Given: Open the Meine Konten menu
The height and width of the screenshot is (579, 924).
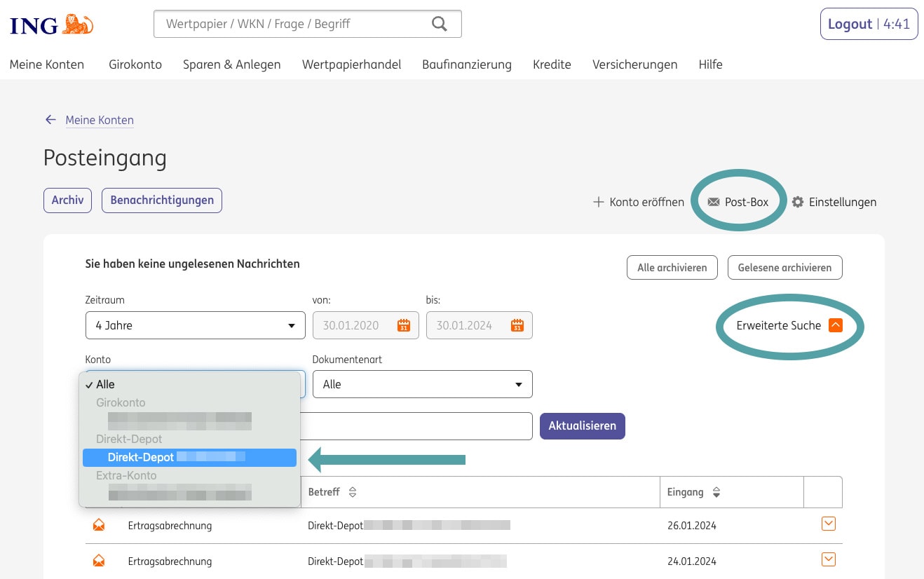Looking at the screenshot, I should 47,64.
